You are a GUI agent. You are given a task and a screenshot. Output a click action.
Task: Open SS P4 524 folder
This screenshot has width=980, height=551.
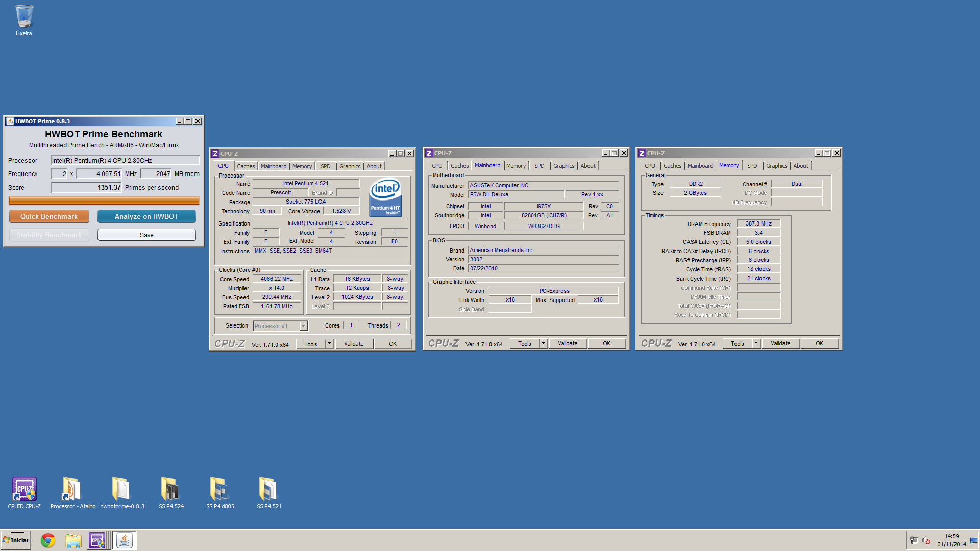171,492
